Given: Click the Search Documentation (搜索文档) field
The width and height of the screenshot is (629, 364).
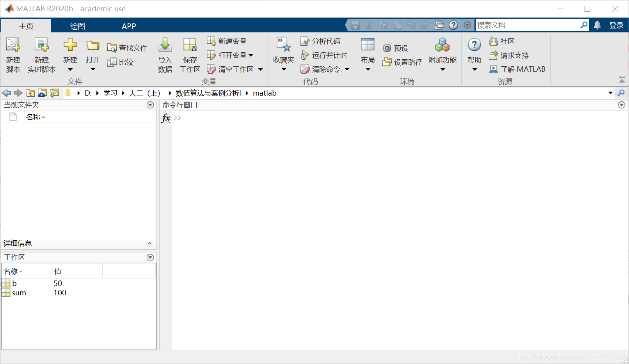Looking at the screenshot, I should click(528, 25).
